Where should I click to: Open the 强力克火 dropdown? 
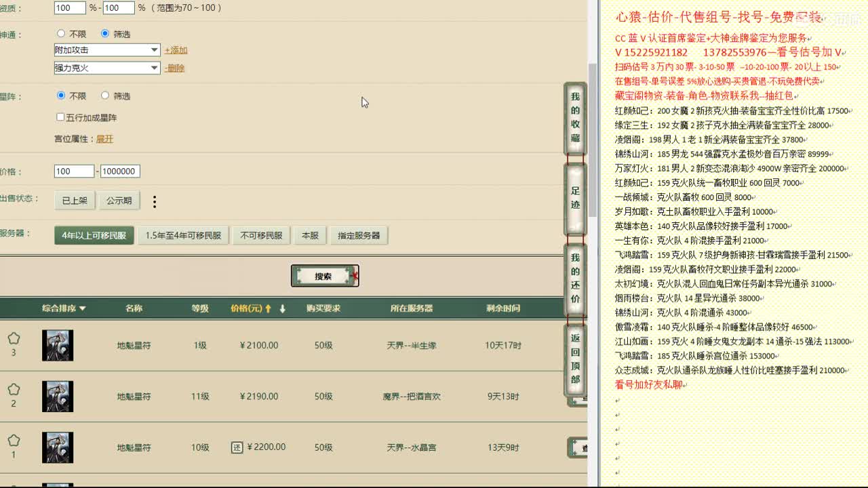pyautogui.click(x=107, y=68)
